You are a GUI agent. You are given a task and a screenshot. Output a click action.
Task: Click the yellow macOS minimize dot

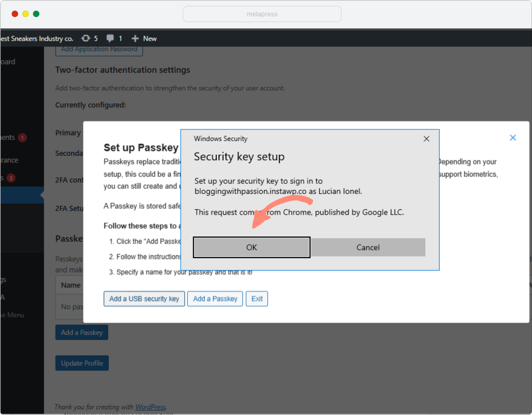25,14
